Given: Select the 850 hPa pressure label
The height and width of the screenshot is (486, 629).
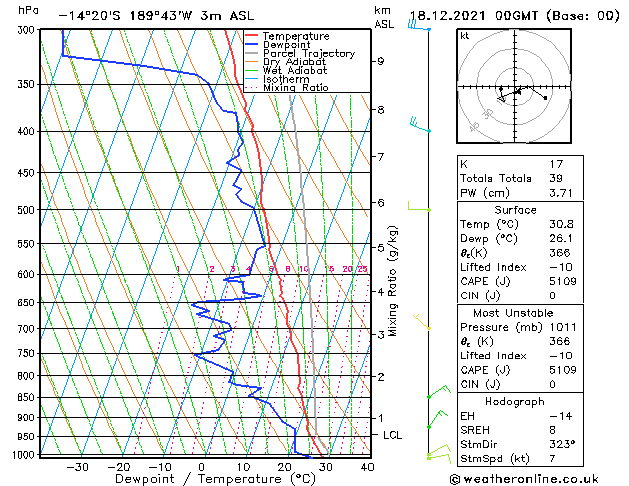Looking at the screenshot, I should (28, 397).
